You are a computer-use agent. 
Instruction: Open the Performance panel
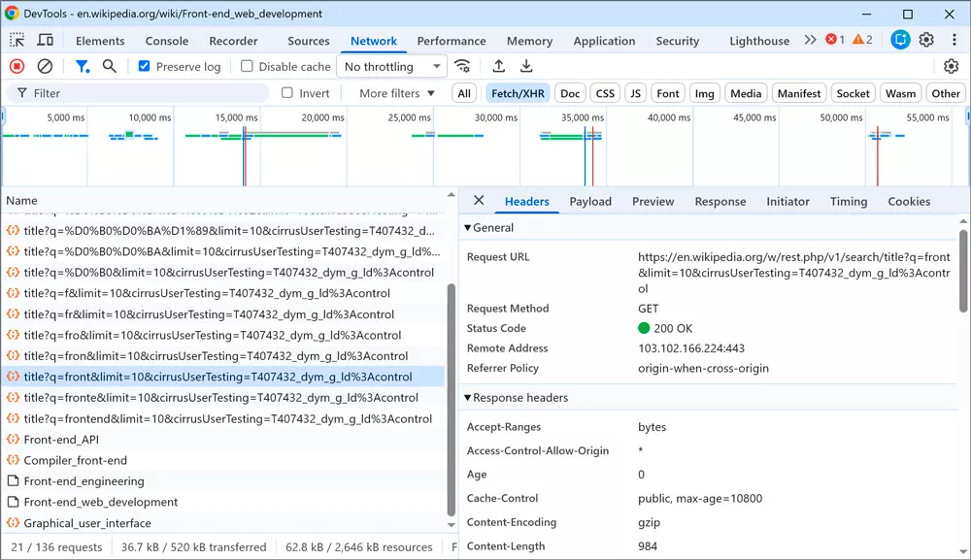(452, 40)
